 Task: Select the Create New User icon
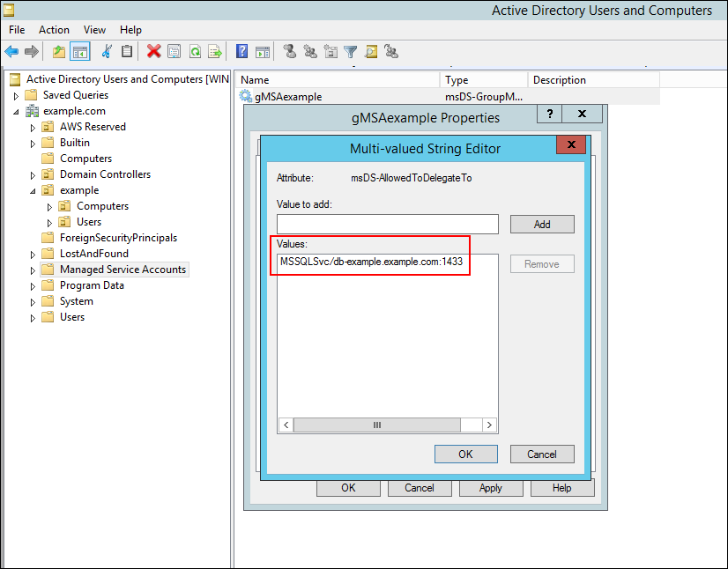click(x=290, y=51)
